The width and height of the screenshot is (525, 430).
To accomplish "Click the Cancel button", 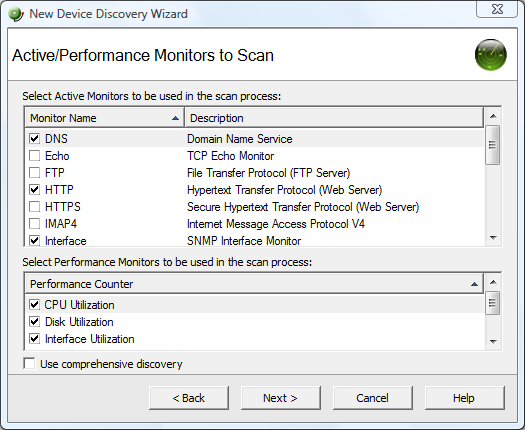I will 373,398.
